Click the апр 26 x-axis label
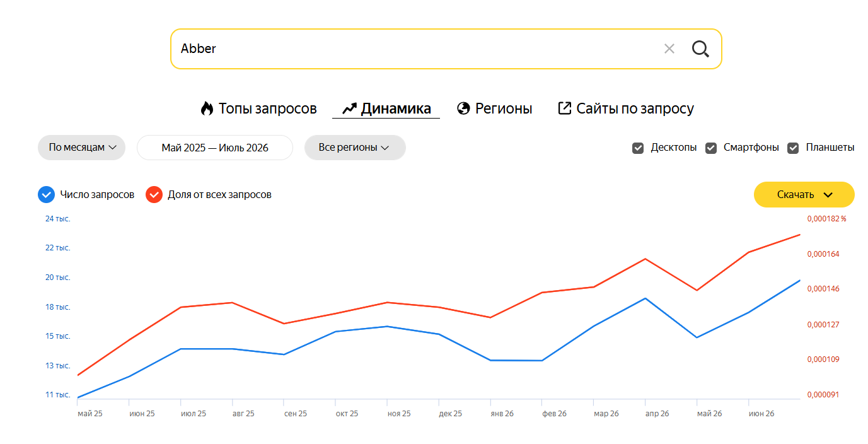The width and height of the screenshot is (868, 444). [657, 414]
